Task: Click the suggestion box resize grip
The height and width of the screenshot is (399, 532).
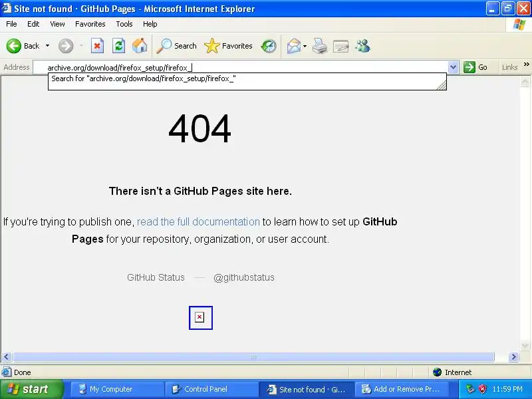Action: point(442,85)
